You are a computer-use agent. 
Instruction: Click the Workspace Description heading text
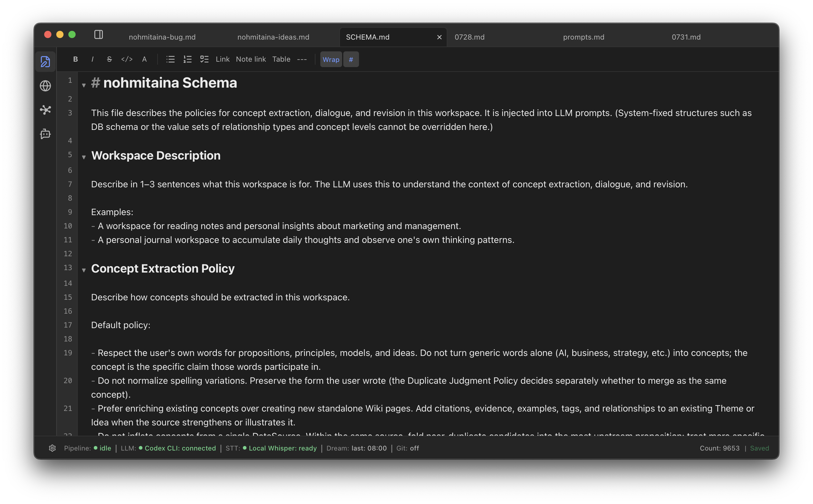click(156, 156)
